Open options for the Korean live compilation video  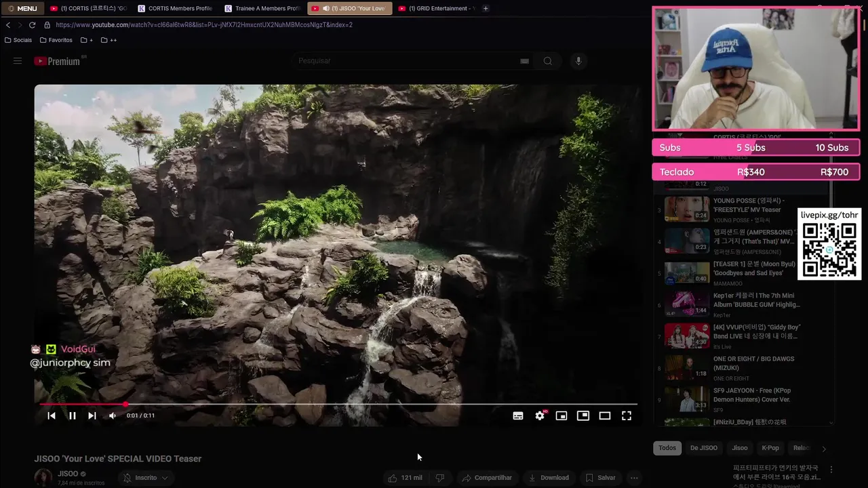831,469
